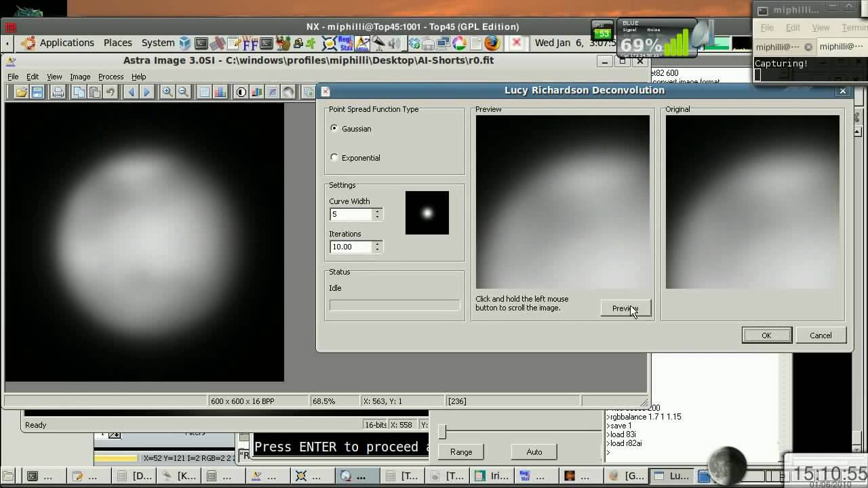868x488 pixels.
Task: Zoom in with the magnifier plus icon
Action: [x=167, y=92]
